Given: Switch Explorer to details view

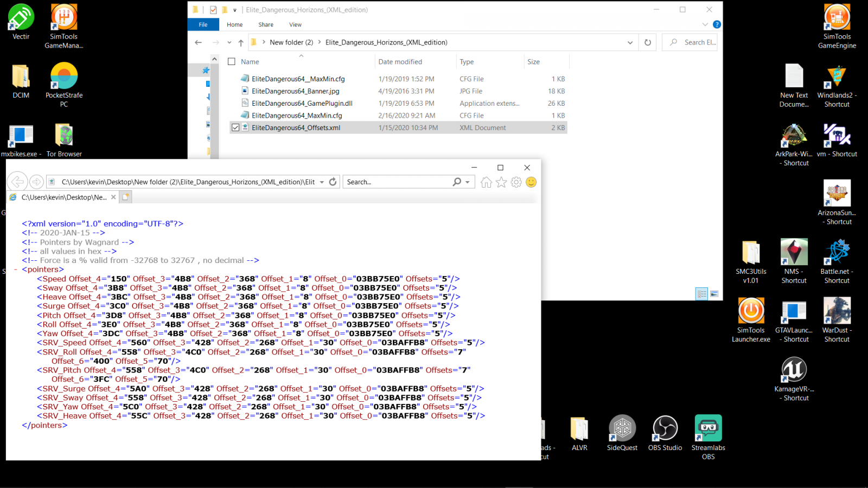Looking at the screenshot, I should click(x=702, y=294).
